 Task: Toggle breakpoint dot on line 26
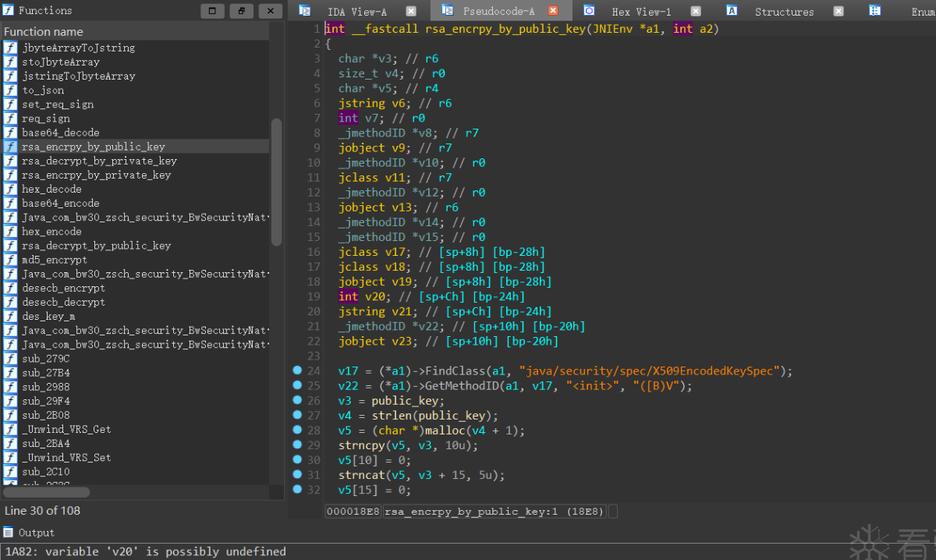[x=297, y=400]
